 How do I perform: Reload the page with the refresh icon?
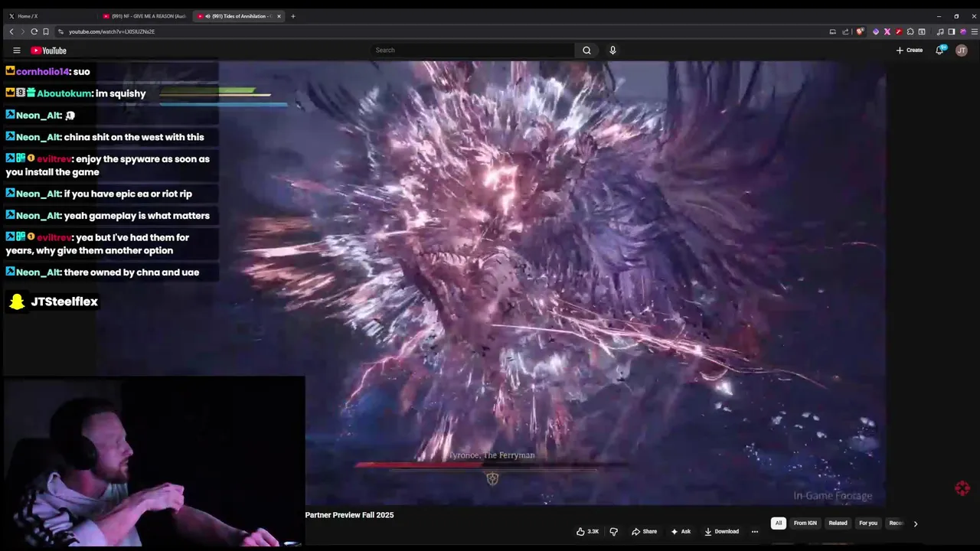34,31
